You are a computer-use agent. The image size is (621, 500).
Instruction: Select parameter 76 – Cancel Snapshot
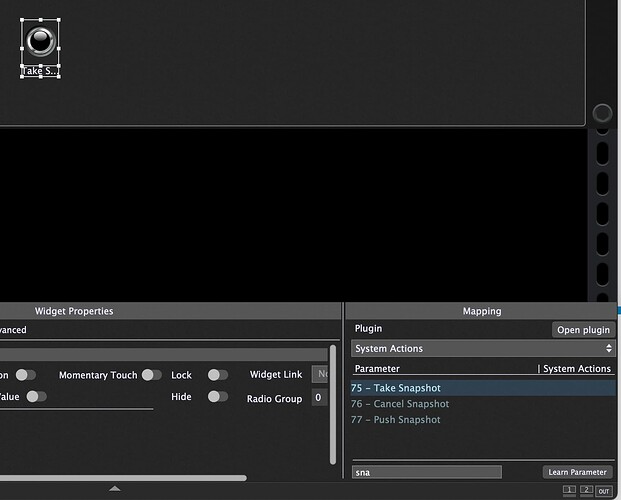tap(483, 404)
